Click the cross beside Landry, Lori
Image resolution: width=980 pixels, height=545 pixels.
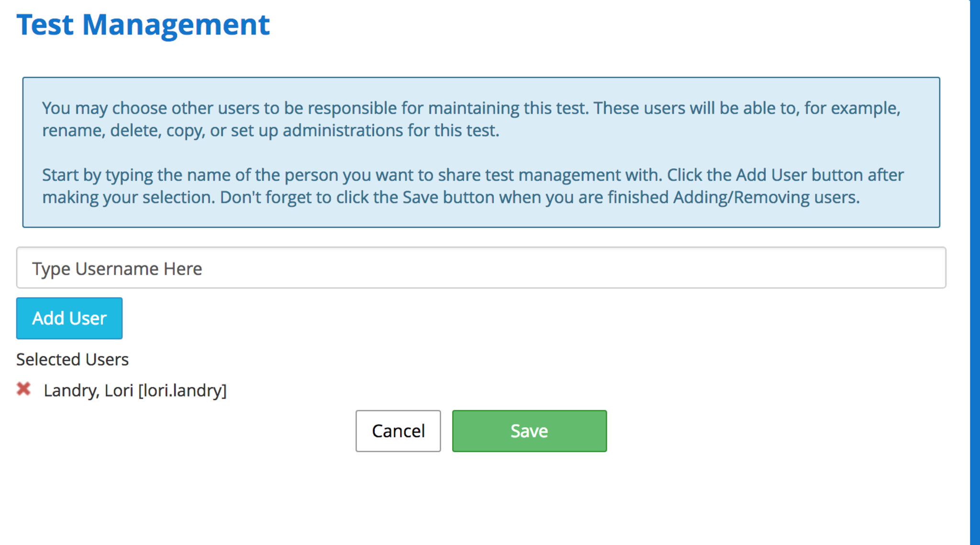pyautogui.click(x=23, y=389)
